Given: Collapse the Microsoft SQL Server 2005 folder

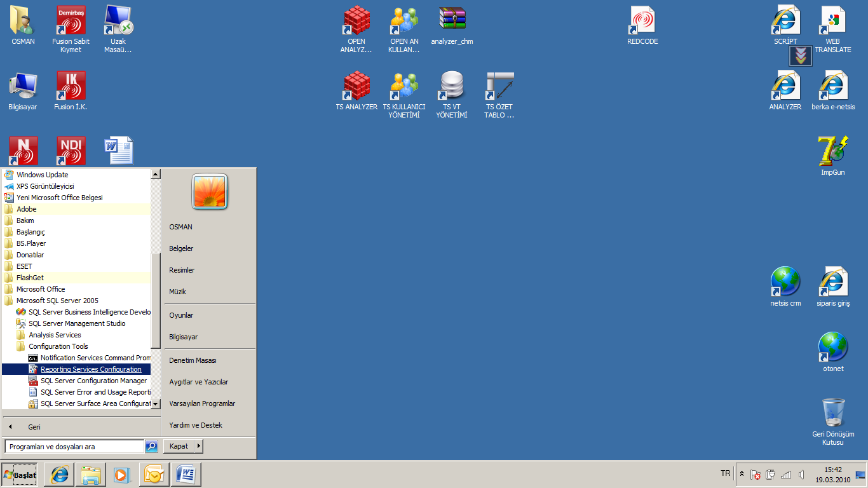Looking at the screenshot, I should [x=76, y=301].
